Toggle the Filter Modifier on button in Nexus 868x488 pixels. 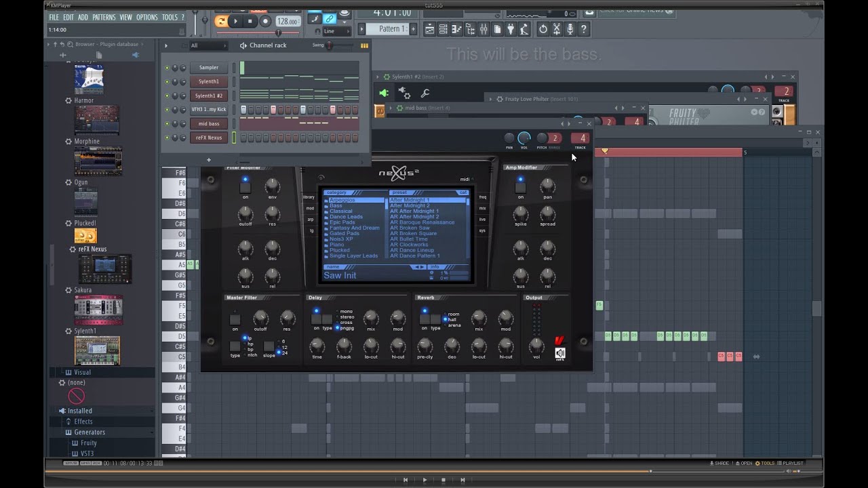pyautogui.click(x=245, y=188)
